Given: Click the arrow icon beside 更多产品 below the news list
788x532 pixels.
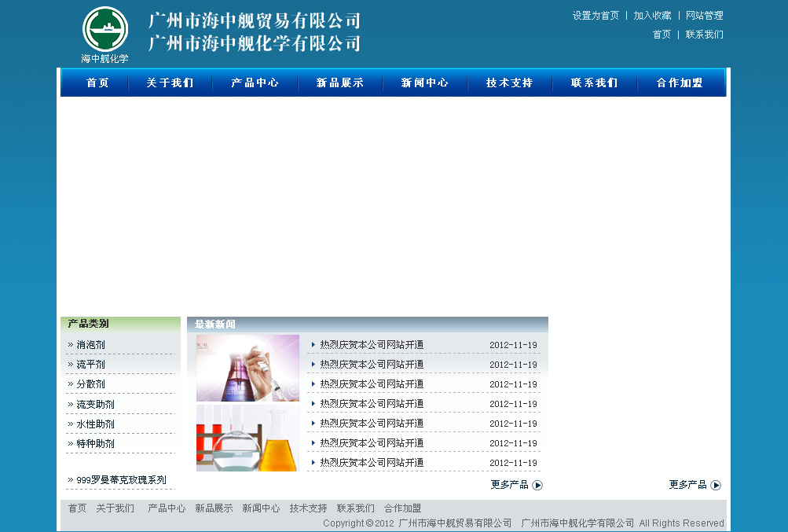Looking at the screenshot, I should [x=537, y=485].
